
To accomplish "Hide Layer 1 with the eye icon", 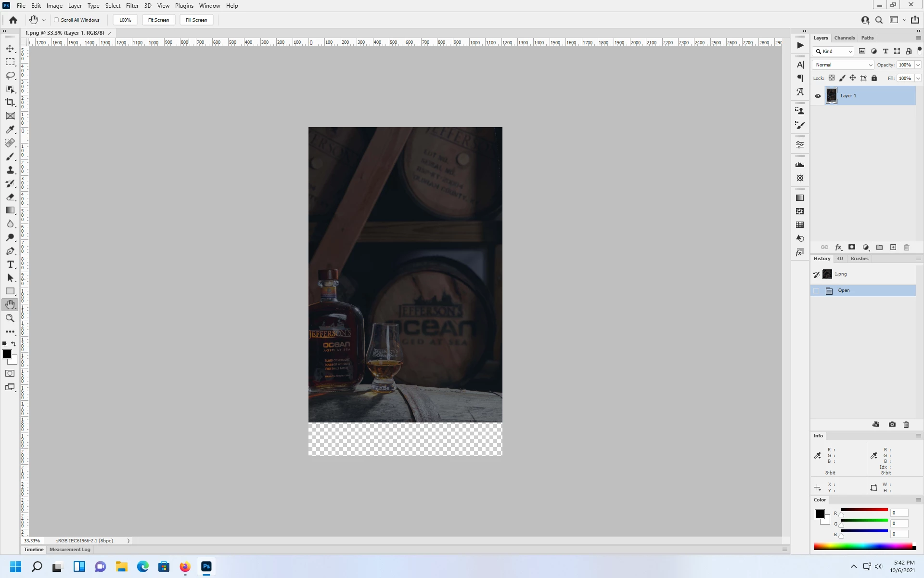I will point(818,96).
